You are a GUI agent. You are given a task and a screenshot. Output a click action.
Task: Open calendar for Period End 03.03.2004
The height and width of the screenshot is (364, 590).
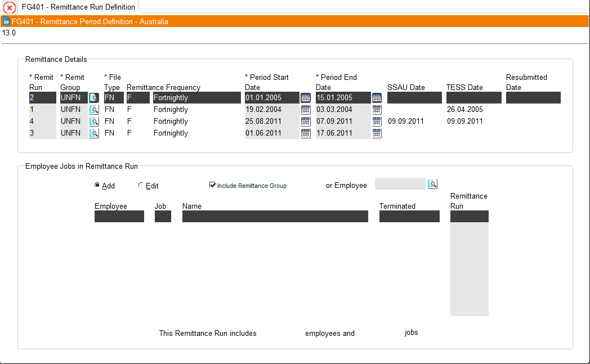tap(377, 110)
